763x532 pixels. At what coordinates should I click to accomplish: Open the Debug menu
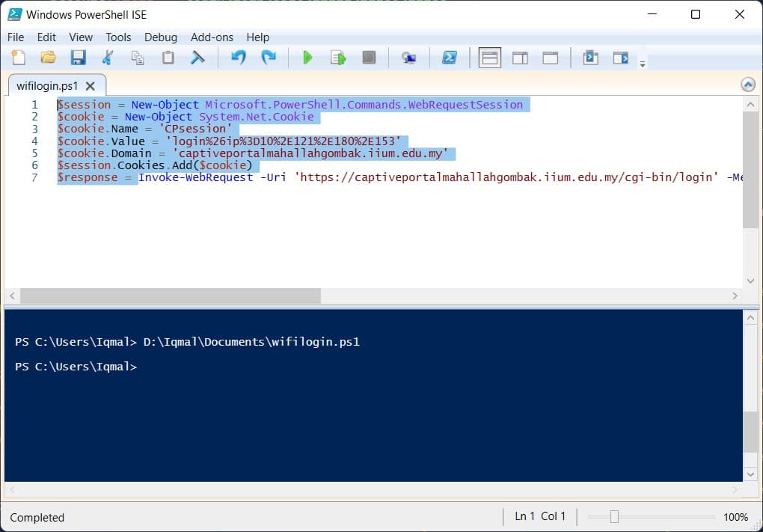[161, 37]
